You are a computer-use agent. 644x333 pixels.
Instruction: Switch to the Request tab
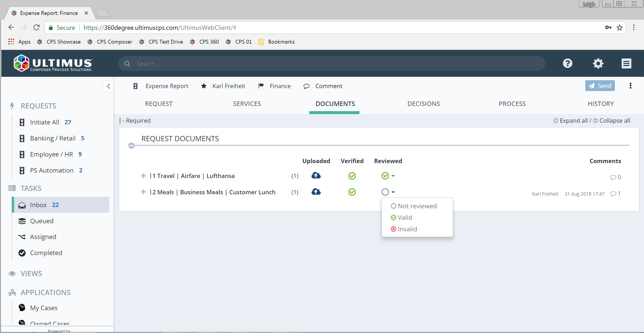click(159, 104)
